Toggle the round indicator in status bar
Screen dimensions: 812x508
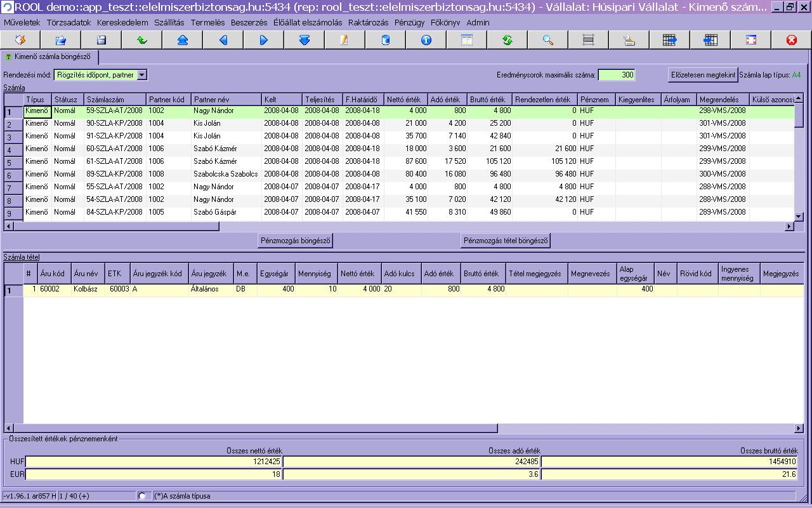point(141,496)
